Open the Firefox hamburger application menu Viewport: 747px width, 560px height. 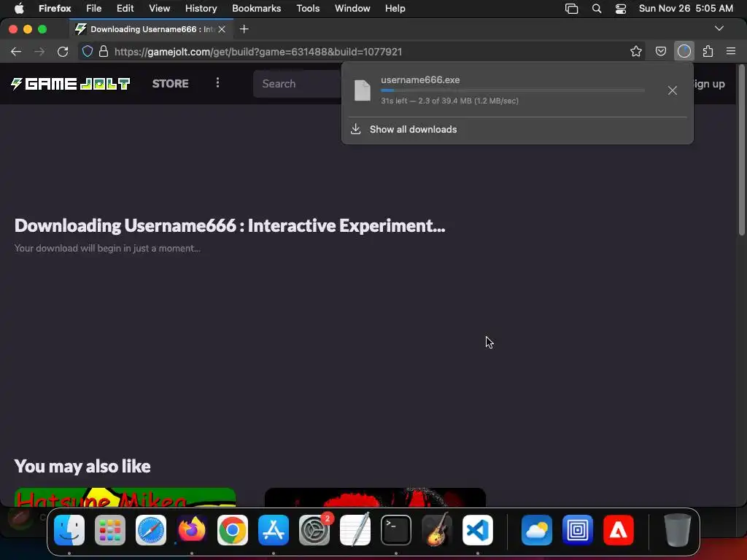pyautogui.click(x=731, y=52)
